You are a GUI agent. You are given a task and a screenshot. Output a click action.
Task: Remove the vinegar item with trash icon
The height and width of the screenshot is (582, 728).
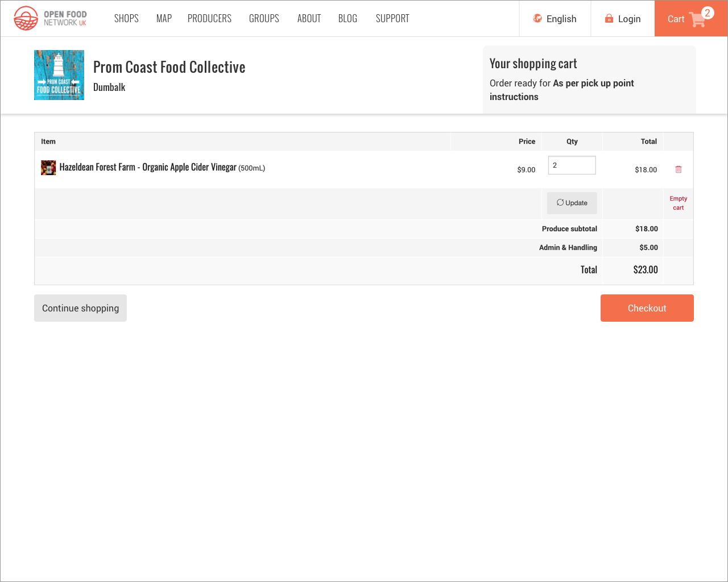pos(679,169)
